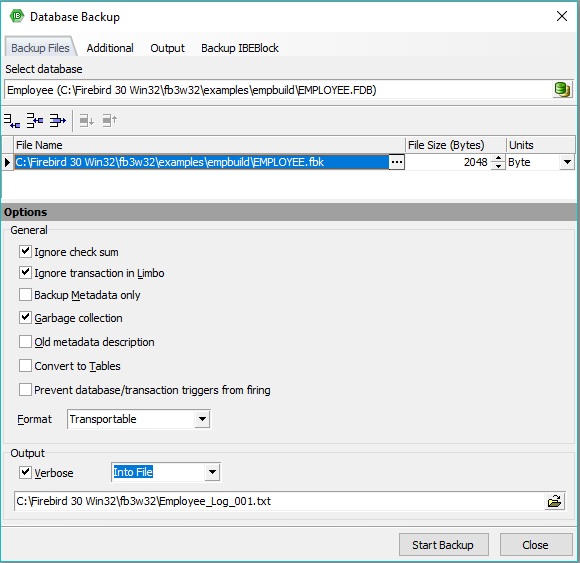Click the log file path input field
The width and height of the screenshot is (580, 563).
coord(280,501)
